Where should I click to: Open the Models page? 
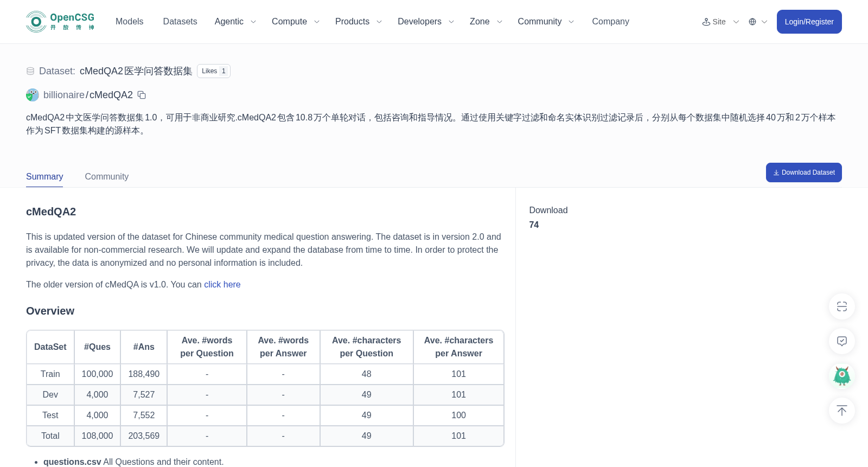(130, 22)
